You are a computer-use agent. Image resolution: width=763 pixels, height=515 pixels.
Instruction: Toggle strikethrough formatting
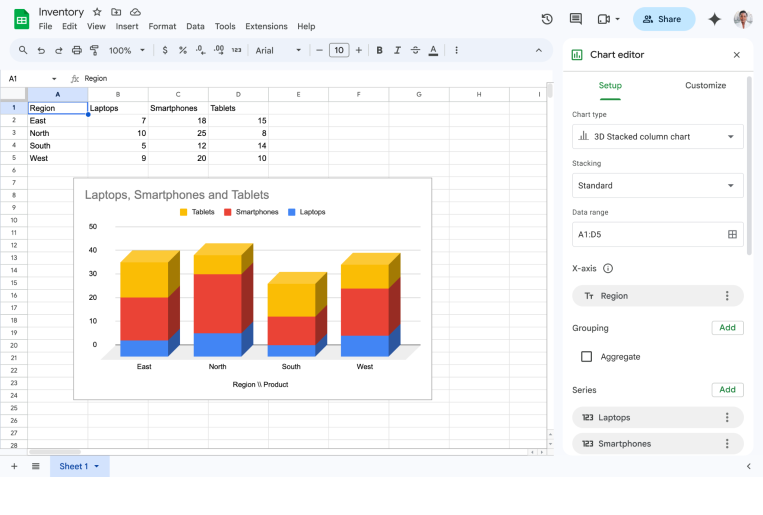(x=415, y=50)
